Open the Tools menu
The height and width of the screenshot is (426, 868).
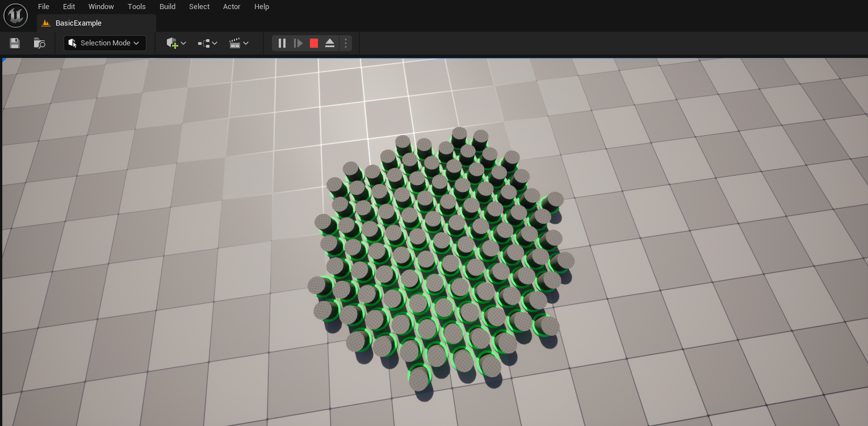137,7
